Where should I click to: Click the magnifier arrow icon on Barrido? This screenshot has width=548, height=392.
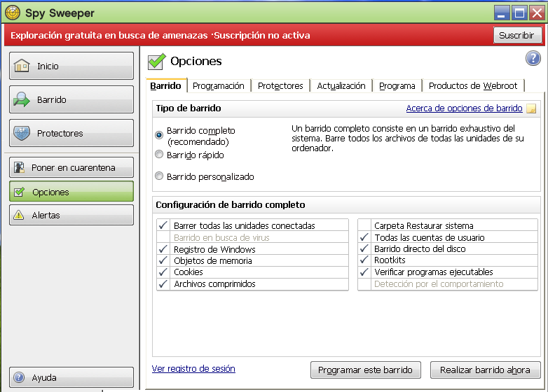point(22,99)
